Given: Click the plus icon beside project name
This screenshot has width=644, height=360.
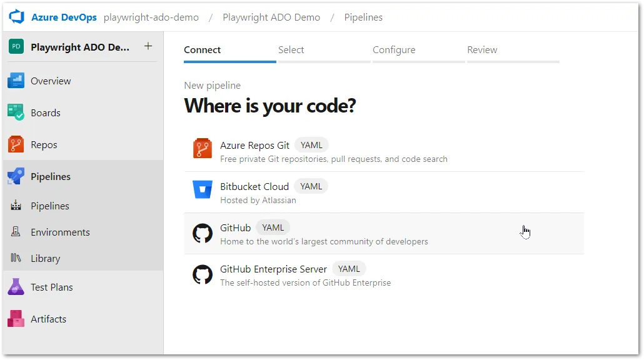Looking at the screenshot, I should coord(148,46).
